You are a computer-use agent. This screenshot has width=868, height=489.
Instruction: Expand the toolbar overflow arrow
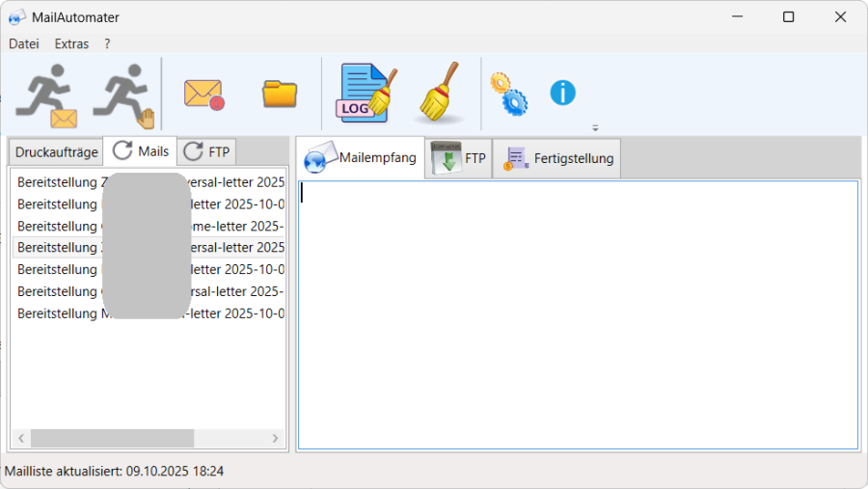click(595, 127)
